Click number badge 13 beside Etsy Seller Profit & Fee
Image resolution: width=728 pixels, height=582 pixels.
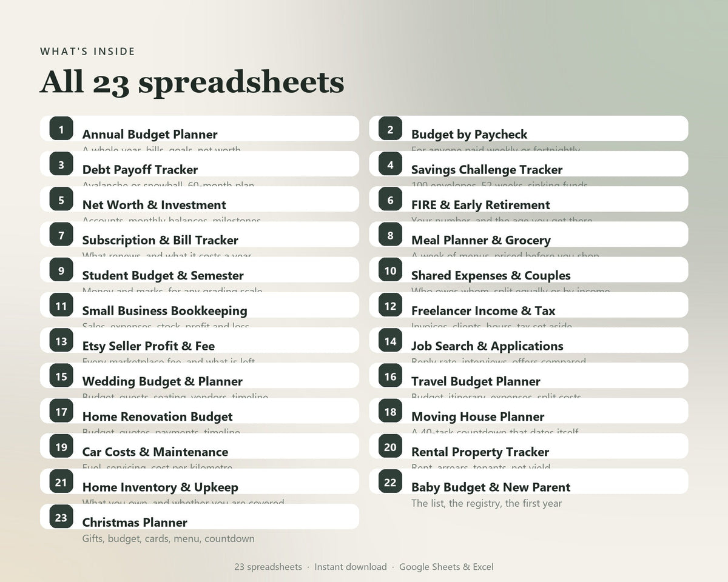pos(61,341)
